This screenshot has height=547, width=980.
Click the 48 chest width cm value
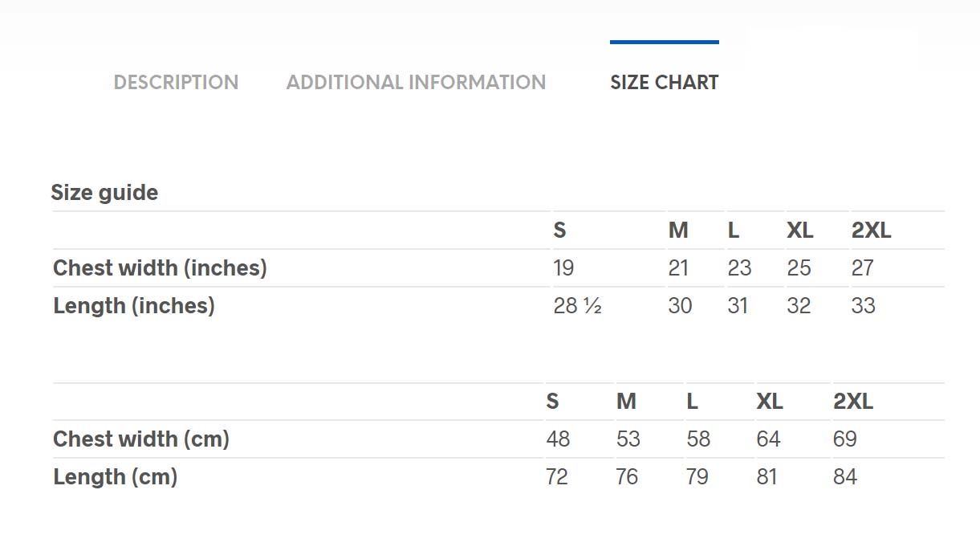(x=558, y=439)
